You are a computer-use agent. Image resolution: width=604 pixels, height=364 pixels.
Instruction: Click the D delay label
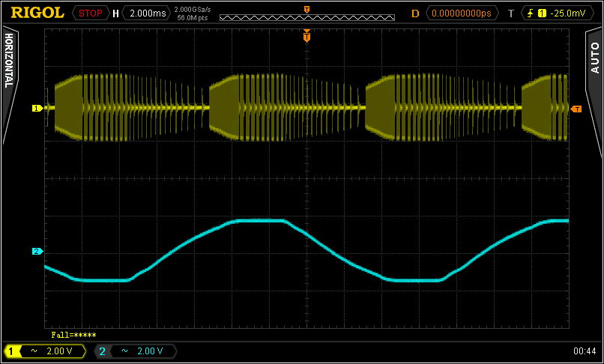tap(415, 13)
